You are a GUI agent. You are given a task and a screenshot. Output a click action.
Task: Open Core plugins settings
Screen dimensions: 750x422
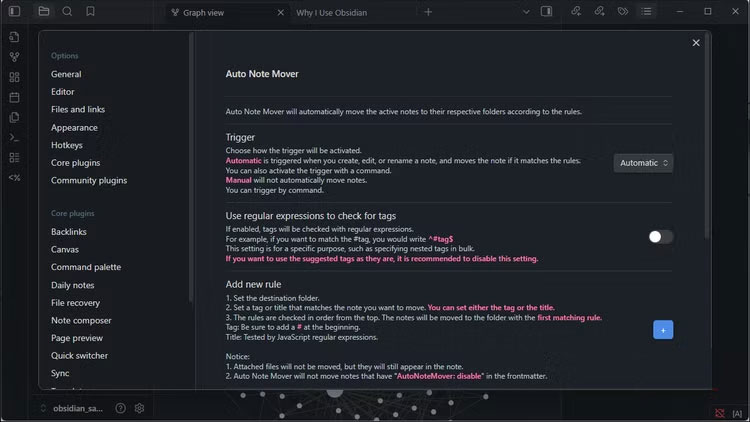[x=76, y=163]
